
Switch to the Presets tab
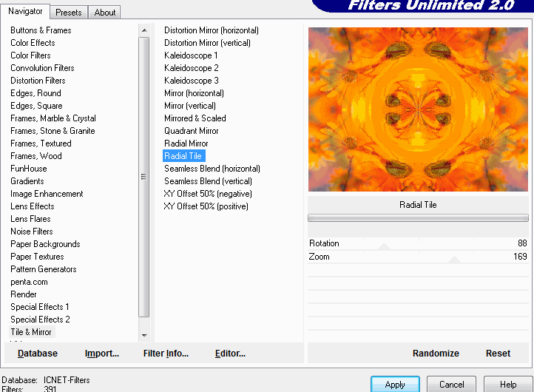pos(69,13)
